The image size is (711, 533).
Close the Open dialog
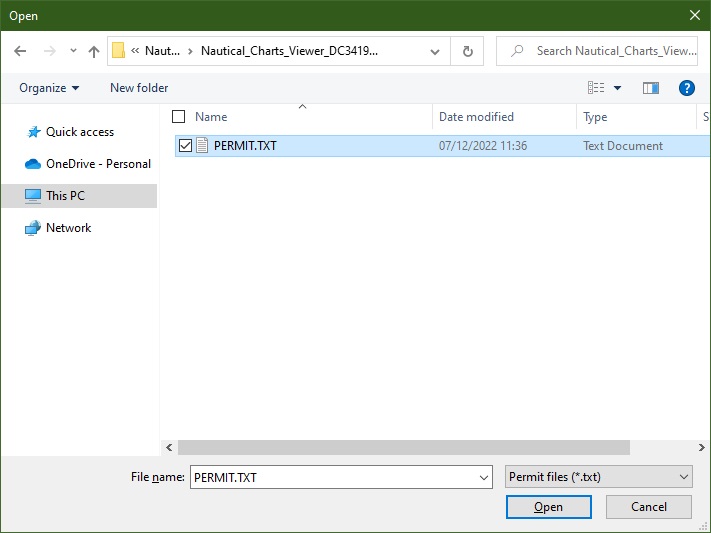coord(695,15)
